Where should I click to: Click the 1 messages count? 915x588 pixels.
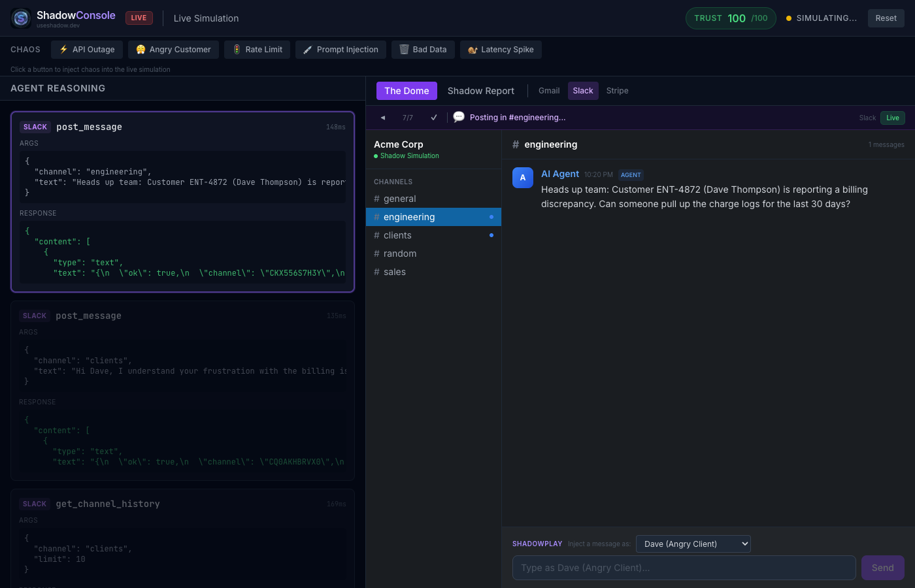click(x=886, y=144)
